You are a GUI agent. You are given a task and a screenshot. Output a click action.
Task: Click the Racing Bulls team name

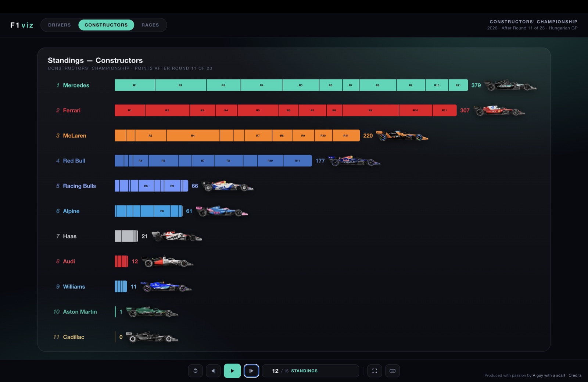pos(79,186)
